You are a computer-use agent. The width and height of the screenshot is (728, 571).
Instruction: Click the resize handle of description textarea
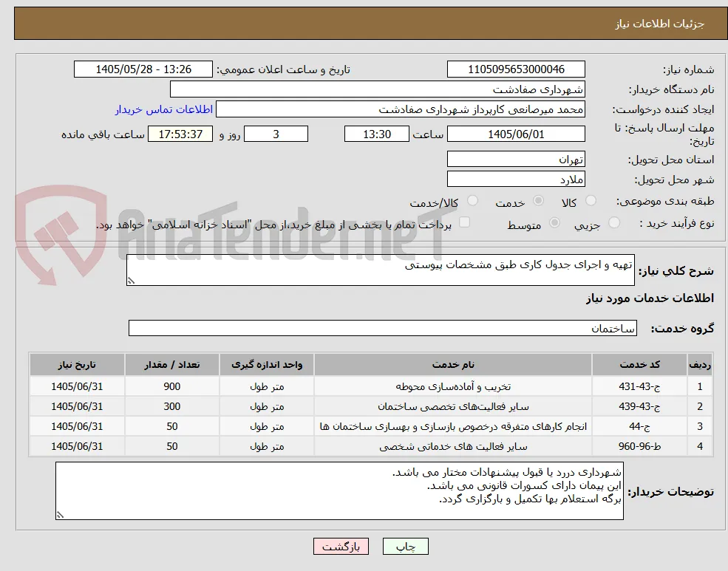tap(131, 281)
